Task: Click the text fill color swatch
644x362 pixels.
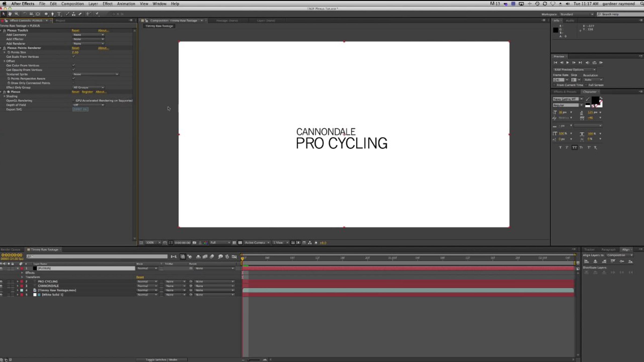Action: (595, 100)
